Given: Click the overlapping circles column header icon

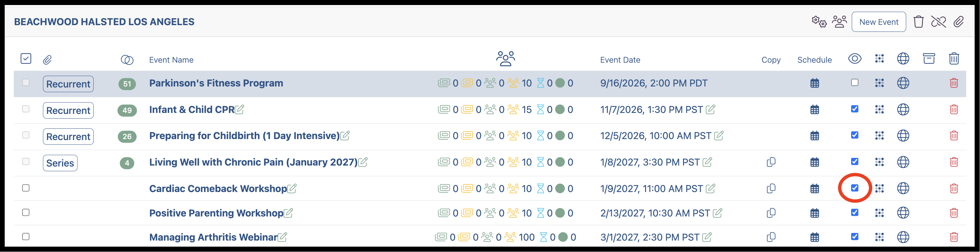Looking at the screenshot, I should coord(127,60).
